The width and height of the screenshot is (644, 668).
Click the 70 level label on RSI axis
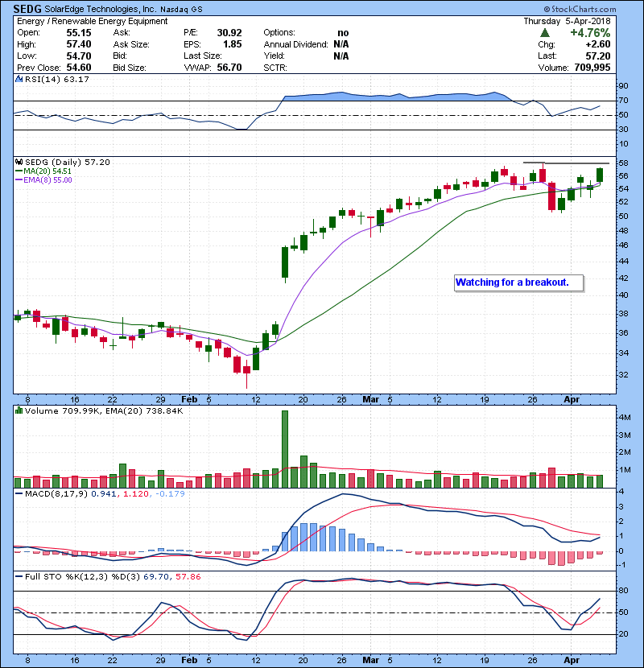tap(623, 101)
